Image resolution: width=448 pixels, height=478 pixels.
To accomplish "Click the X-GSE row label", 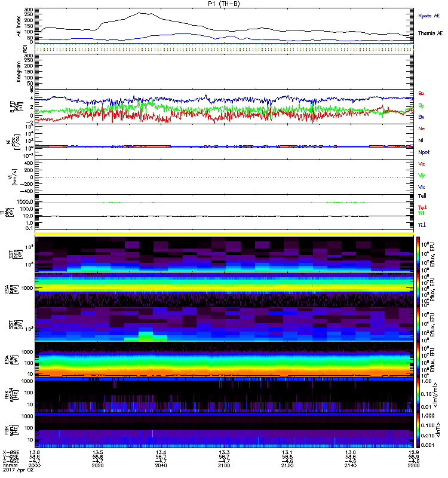I will click(11, 452).
